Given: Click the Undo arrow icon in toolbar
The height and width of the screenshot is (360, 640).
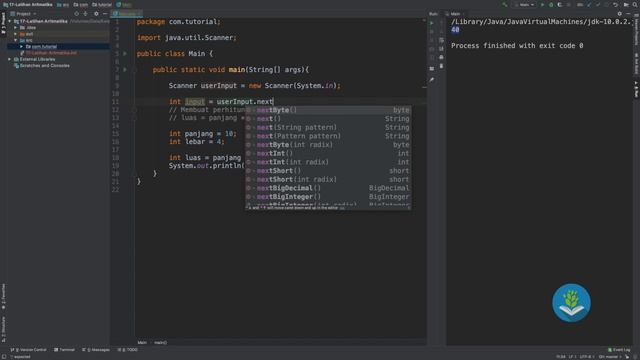Looking at the screenshot, I should click(x=615, y=4).
